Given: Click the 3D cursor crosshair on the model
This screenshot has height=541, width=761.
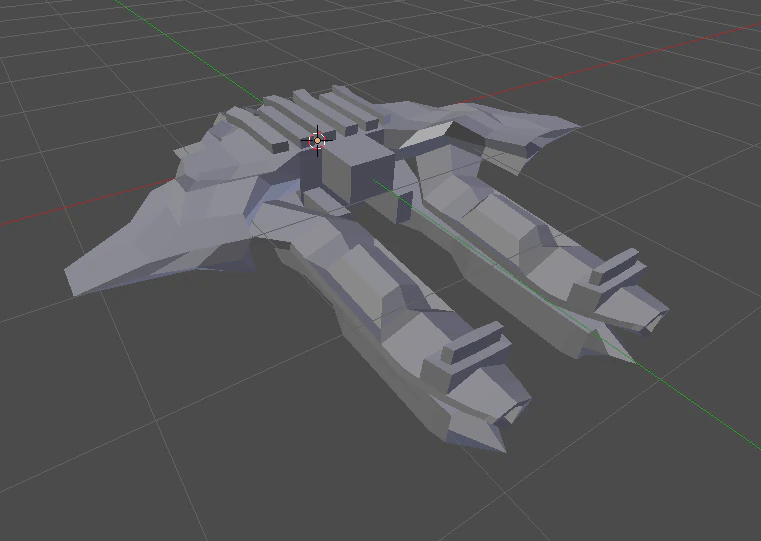Looking at the screenshot, I should (317, 141).
